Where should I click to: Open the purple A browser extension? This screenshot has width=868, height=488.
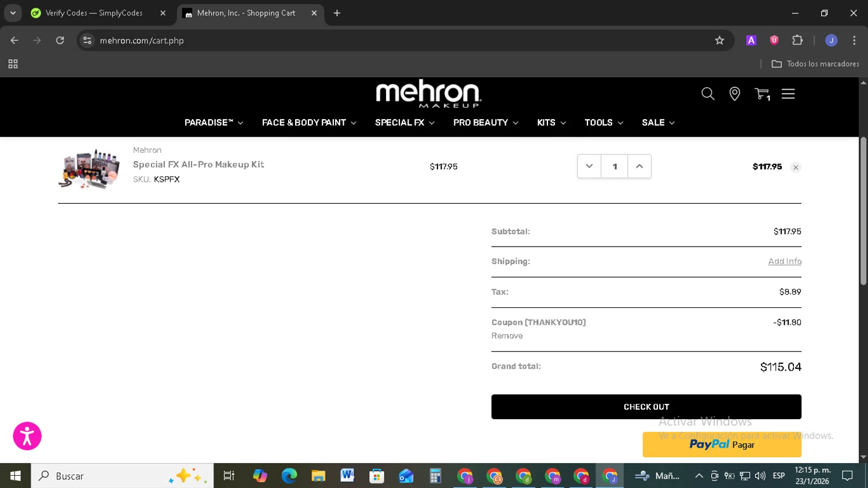coord(751,41)
